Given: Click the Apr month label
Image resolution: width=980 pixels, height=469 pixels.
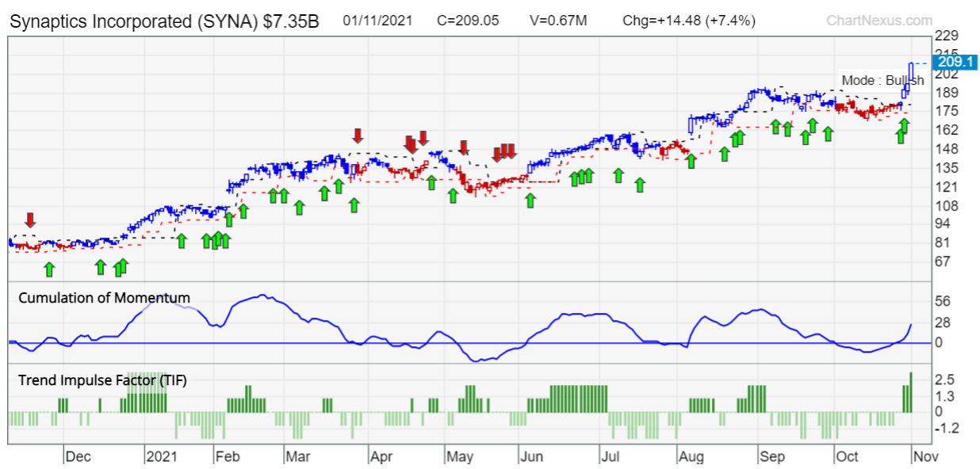Looking at the screenshot, I should point(383,457).
